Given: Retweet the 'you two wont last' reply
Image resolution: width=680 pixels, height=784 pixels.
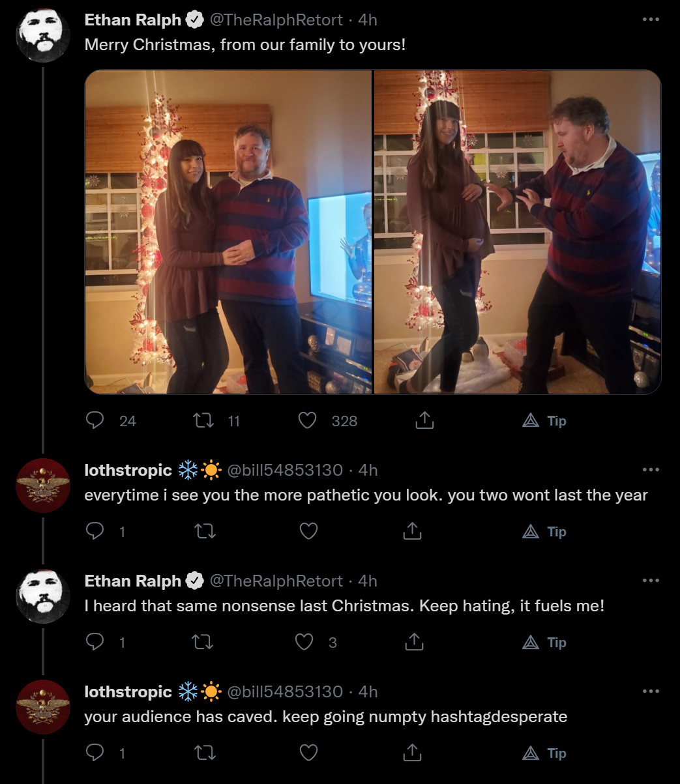Looking at the screenshot, I should pyautogui.click(x=205, y=531).
